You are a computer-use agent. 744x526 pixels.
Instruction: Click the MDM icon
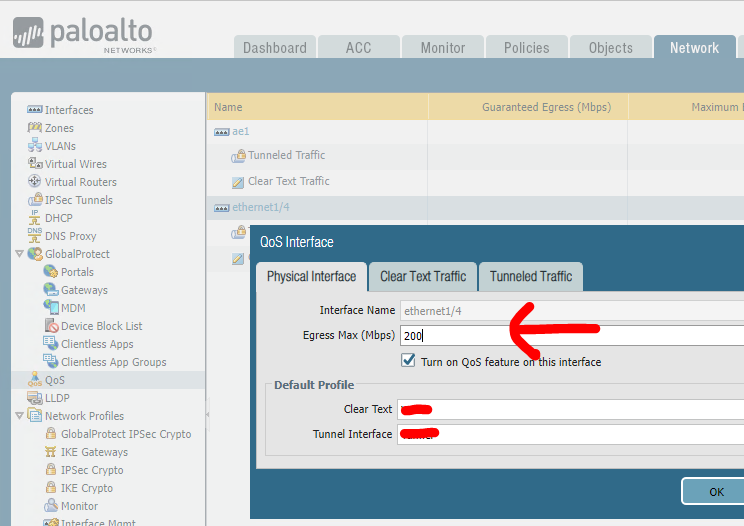tap(51, 307)
